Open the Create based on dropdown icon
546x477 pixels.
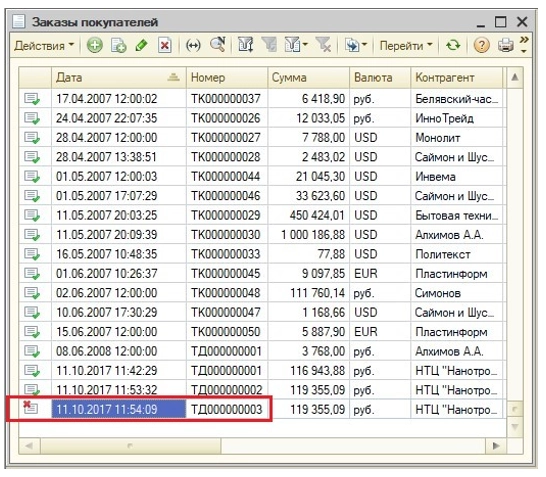click(356, 45)
